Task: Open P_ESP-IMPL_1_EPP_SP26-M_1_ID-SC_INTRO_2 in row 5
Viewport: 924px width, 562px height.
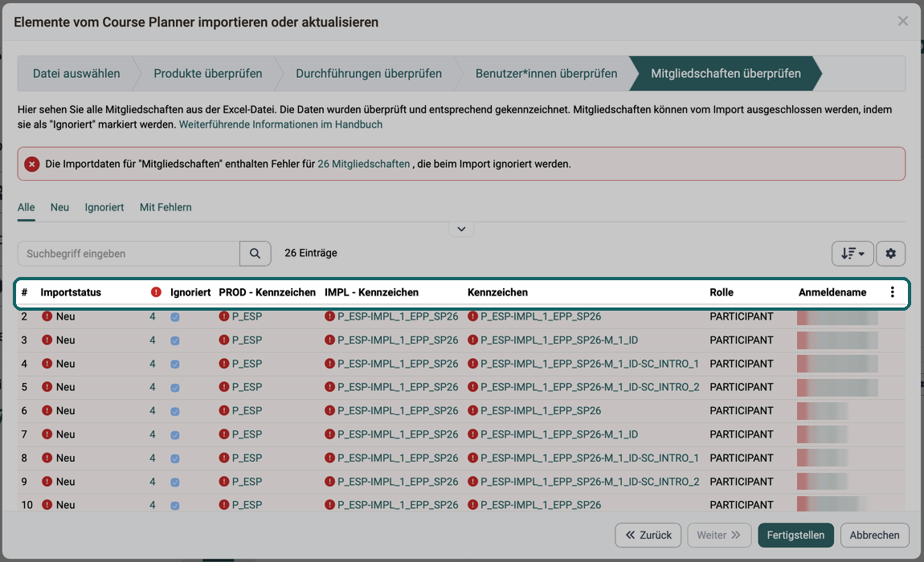Action: (590, 387)
